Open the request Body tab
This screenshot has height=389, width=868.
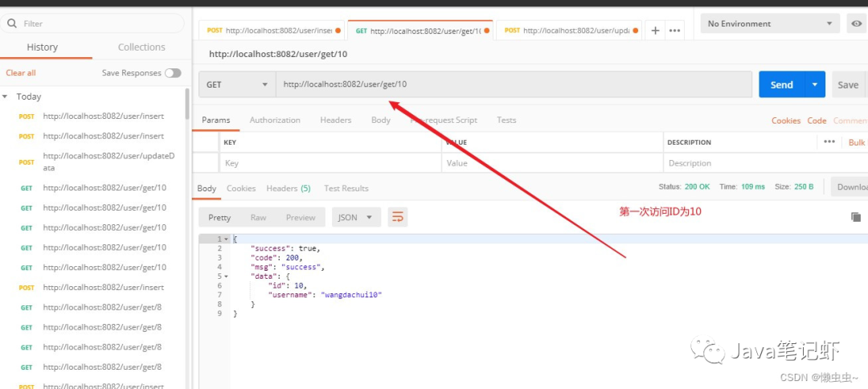pyautogui.click(x=381, y=120)
